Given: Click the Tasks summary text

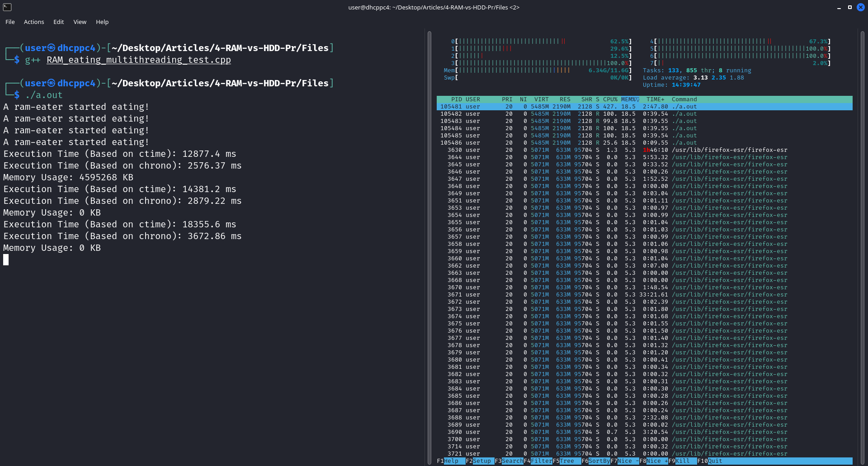Looking at the screenshot, I should pos(697,71).
